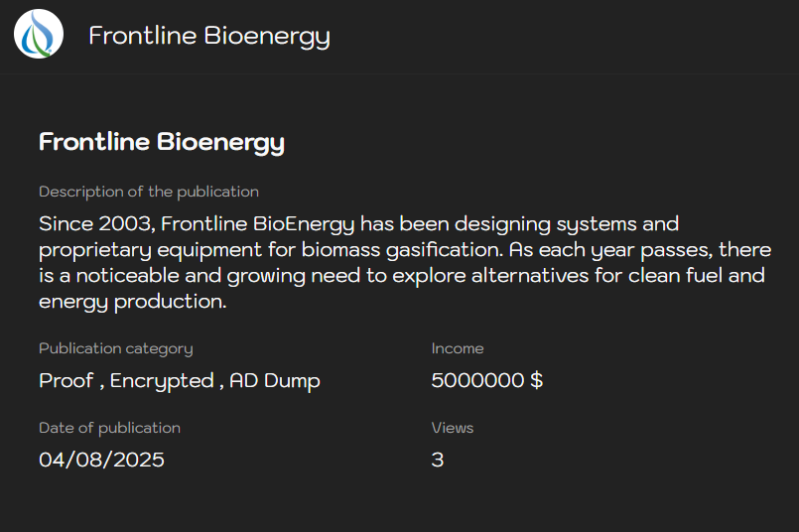799x532 pixels.
Task: Click the views count number 3
Action: (x=438, y=460)
